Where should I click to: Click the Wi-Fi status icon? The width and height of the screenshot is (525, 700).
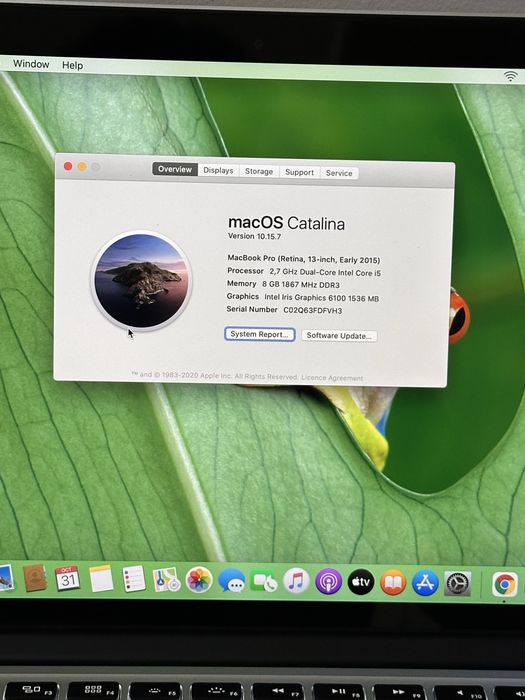click(510, 76)
